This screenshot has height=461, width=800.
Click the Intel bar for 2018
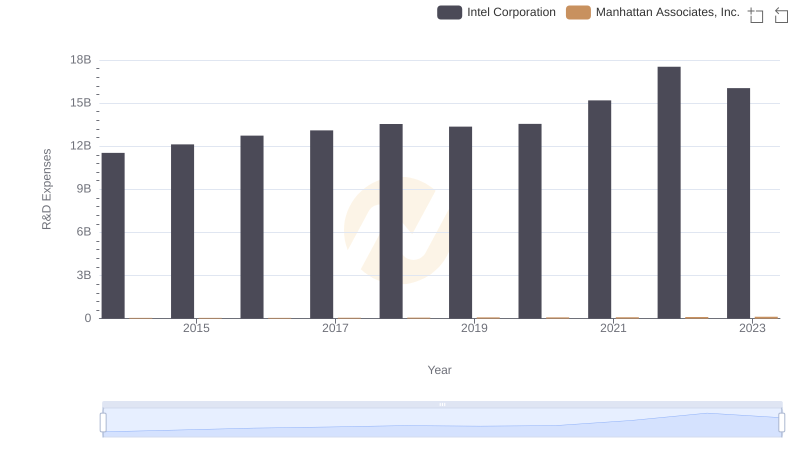[x=391, y=221]
